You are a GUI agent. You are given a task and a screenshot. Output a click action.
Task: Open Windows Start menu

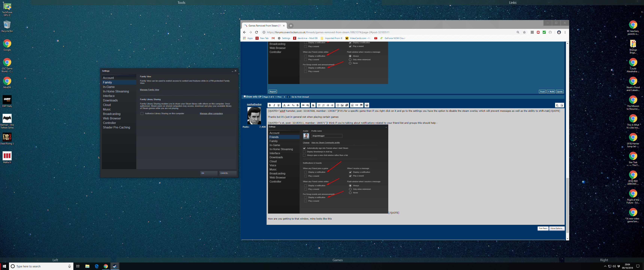point(4,266)
